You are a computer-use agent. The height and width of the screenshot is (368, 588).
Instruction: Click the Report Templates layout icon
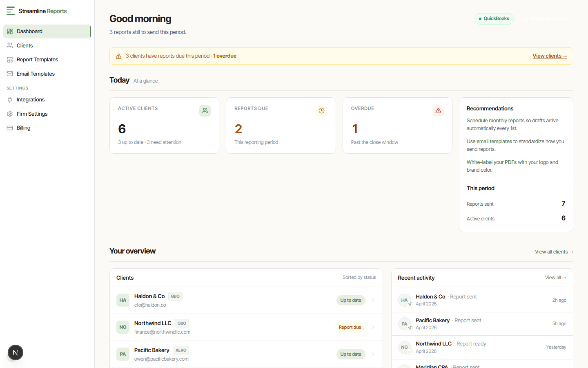pos(10,60)
